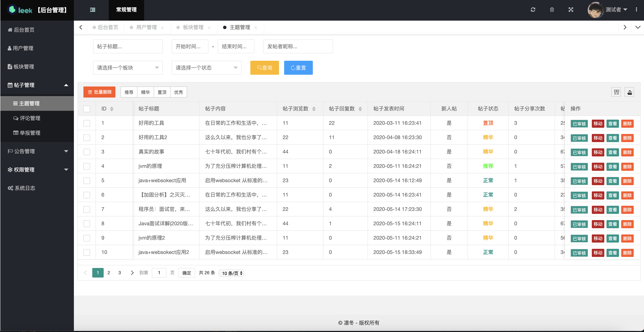Click the orange 查询 search button

pos(264,68)
